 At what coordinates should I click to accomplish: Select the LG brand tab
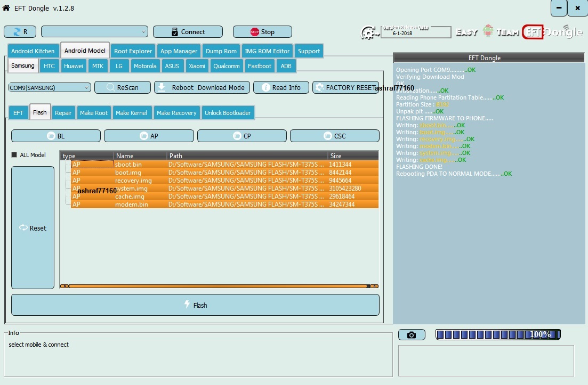(119, 66)
